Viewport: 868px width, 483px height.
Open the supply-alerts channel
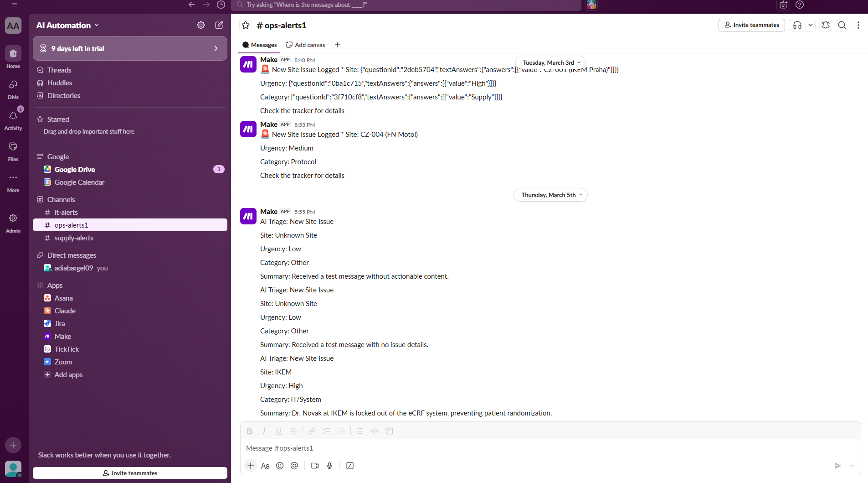coord(74,238)
